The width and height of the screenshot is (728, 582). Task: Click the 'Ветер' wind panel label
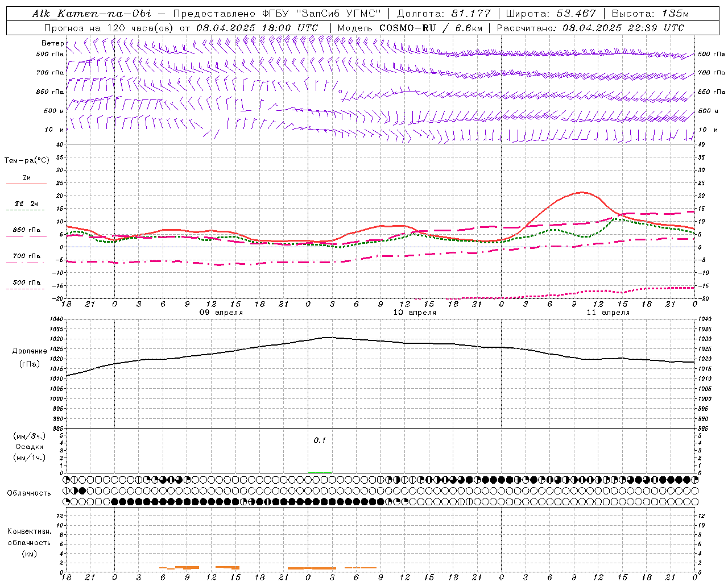[52, 43]
